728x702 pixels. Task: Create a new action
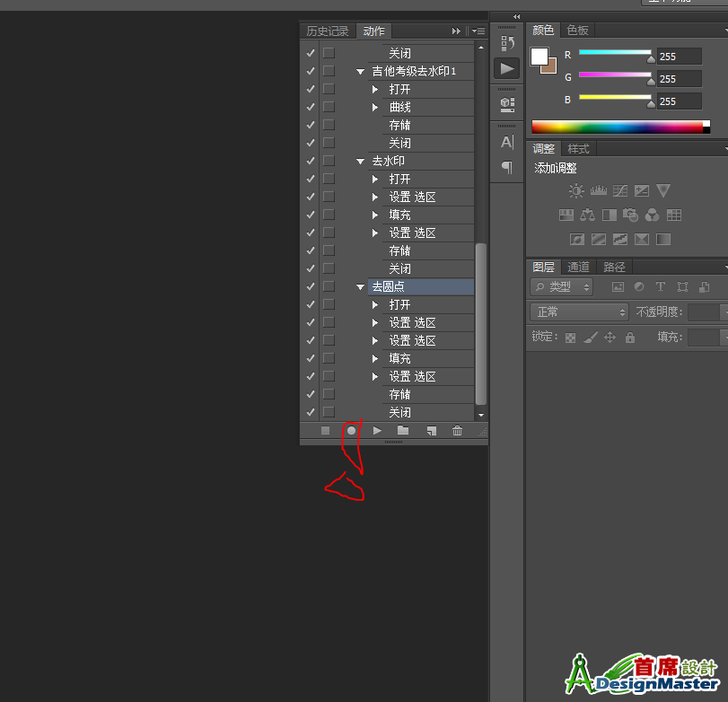[x=431, y=431]
